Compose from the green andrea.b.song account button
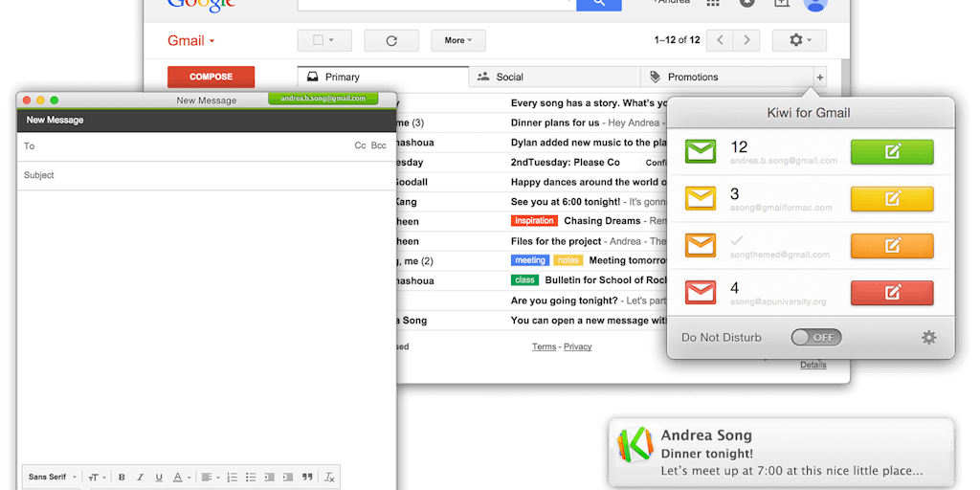The width and height of the screenshot is (980, 490). point(892,152)
